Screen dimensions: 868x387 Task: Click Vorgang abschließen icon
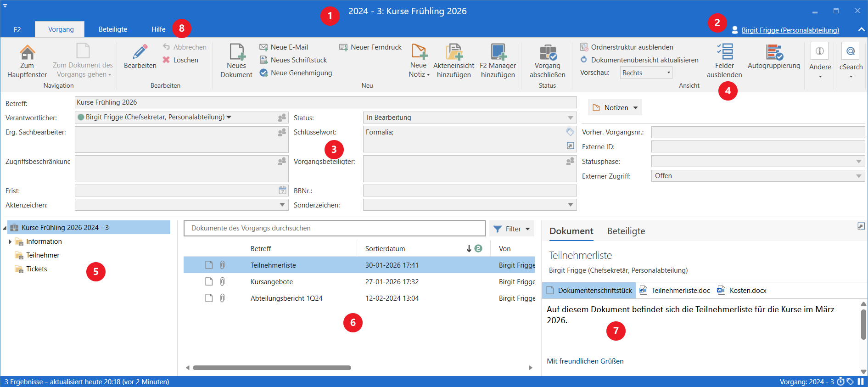point(547,52)
